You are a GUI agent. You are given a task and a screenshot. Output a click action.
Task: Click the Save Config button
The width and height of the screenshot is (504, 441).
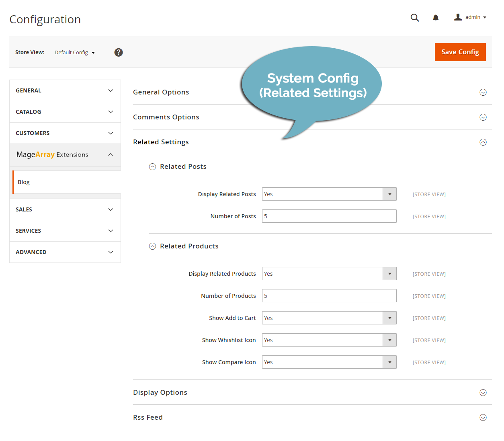tap(460, 52)
